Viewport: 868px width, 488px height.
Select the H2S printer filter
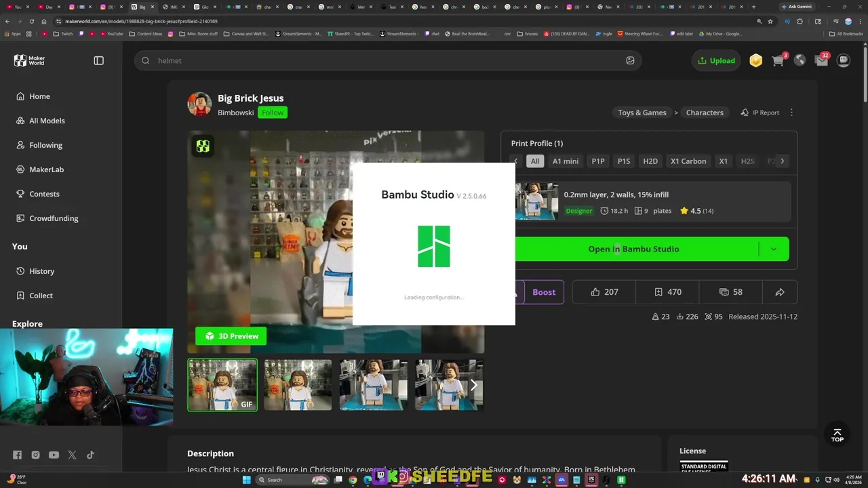click(747, 161)
